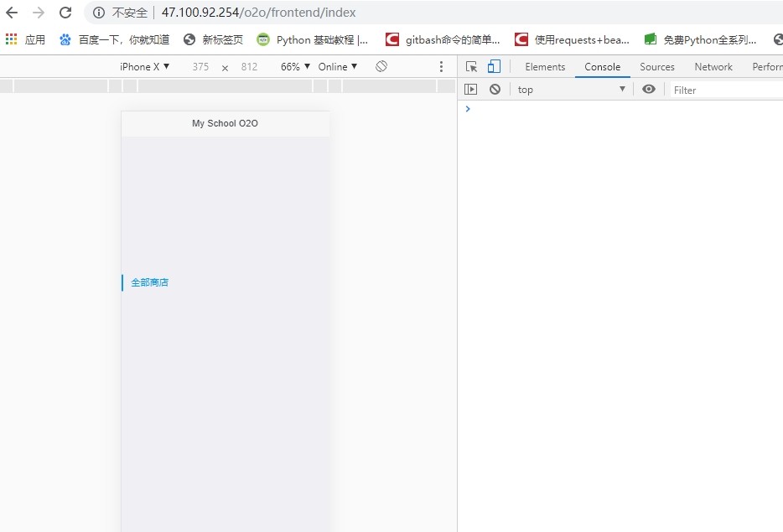
Task: Open the iPhone X device dropdown
Action: click(x=145, y=66)
